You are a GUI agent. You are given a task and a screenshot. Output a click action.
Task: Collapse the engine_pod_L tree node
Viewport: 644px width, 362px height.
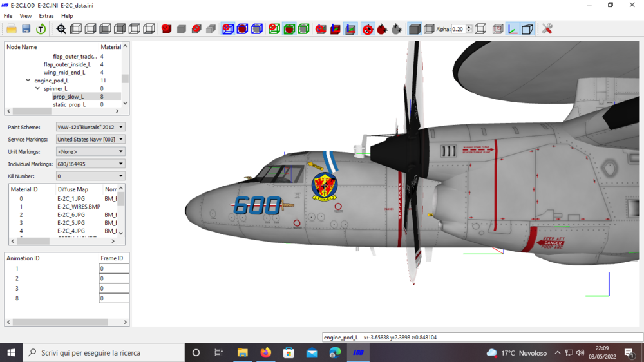pyautogui.click(x=28, y=81)
